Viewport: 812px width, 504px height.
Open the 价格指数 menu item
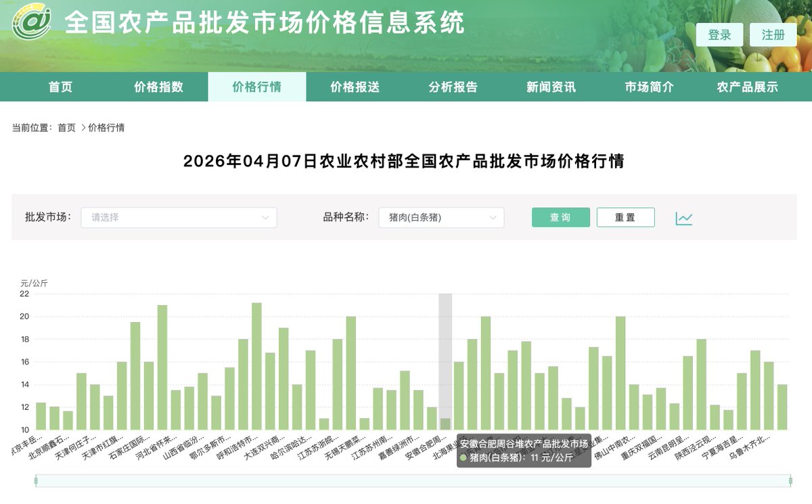coord(159,87)
